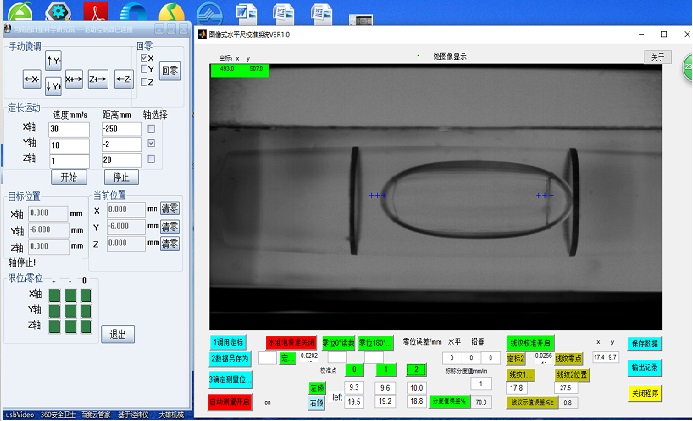
Task: Start fixed-length motion with 开始 button
Action: [69, 177]
